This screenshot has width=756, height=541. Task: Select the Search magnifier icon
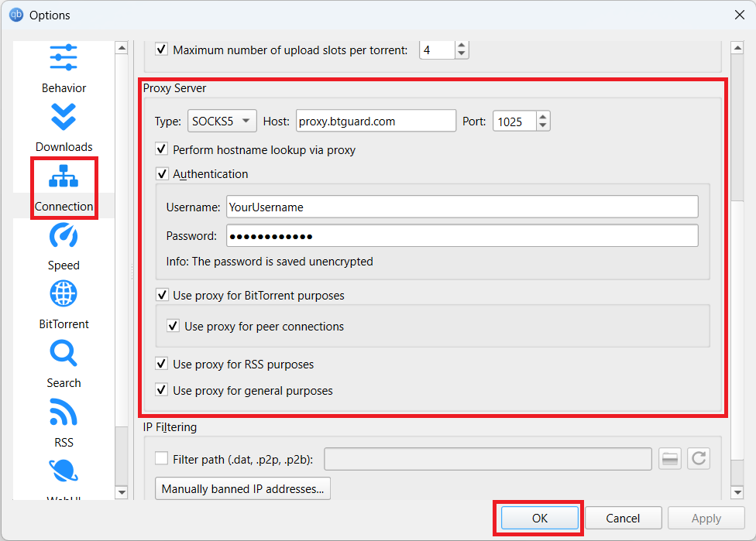(x=64, y=354)
